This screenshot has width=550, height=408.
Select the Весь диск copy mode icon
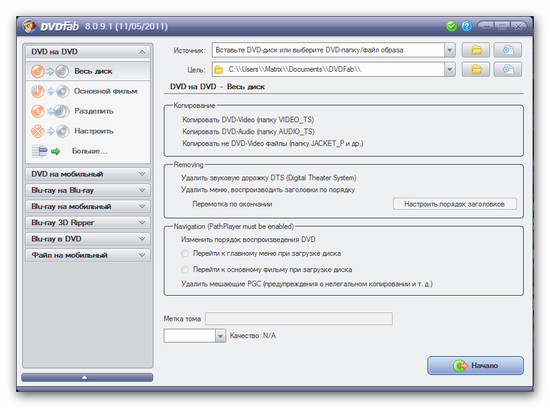(x=49, y=71)
